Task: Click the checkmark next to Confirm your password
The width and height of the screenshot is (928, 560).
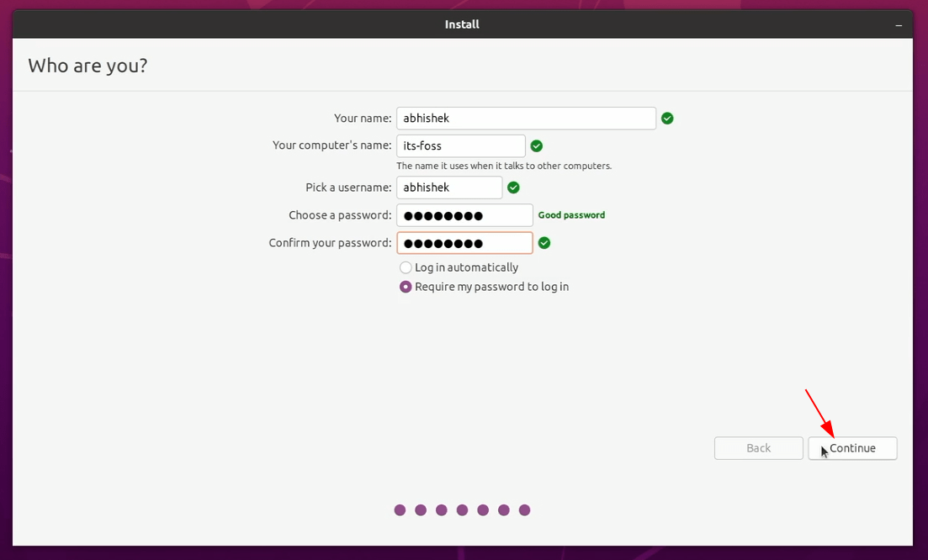Action: (544, 243)
